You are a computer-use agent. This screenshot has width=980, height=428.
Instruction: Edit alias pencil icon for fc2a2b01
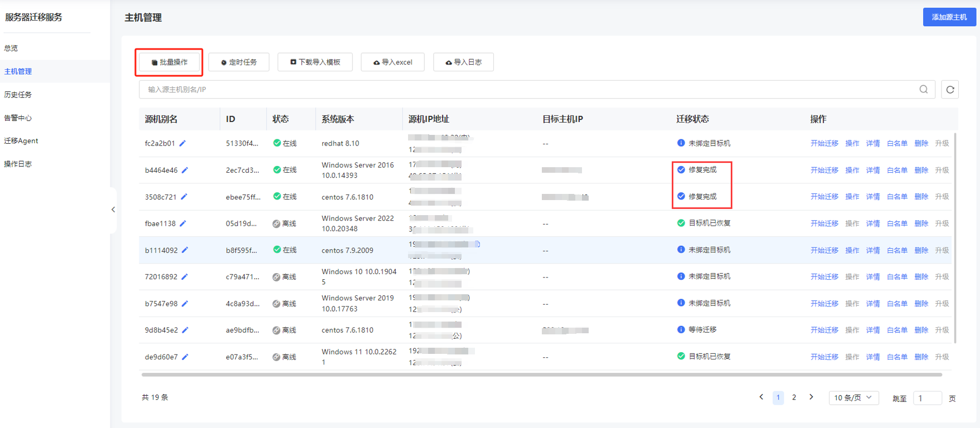[x=182, y=143]
